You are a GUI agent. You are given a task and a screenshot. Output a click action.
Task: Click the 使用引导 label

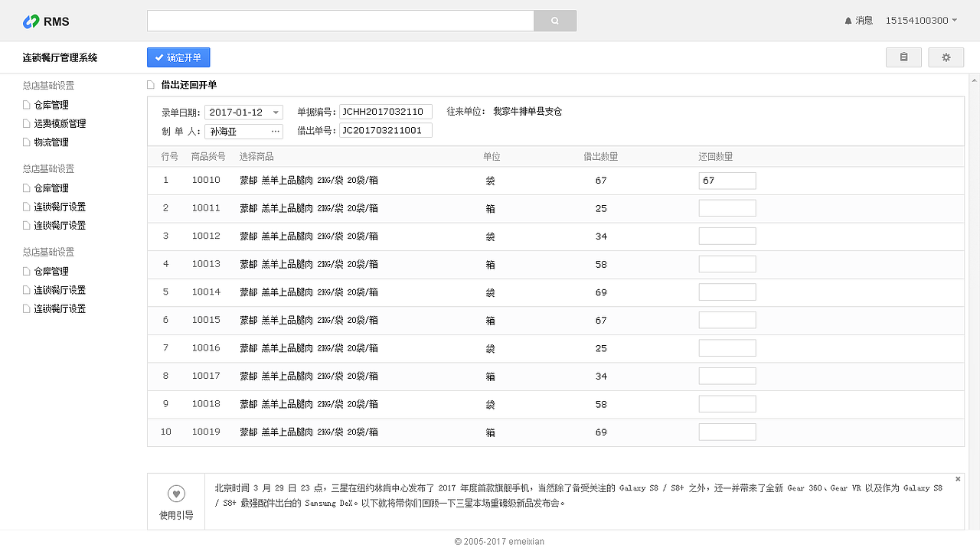click(176, 516)
